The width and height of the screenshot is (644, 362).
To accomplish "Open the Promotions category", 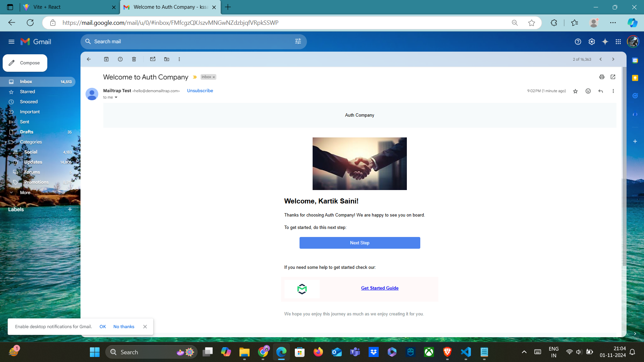I will click(38, 182).
